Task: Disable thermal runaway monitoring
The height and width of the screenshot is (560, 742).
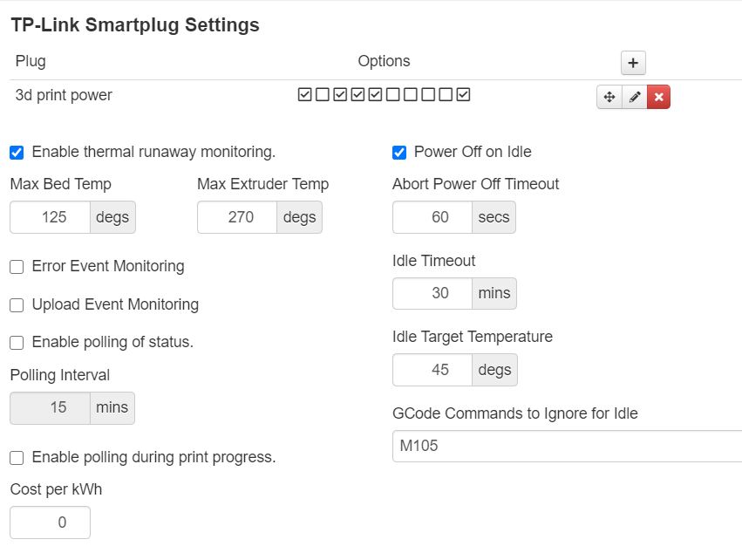Action: pos(15,151)
